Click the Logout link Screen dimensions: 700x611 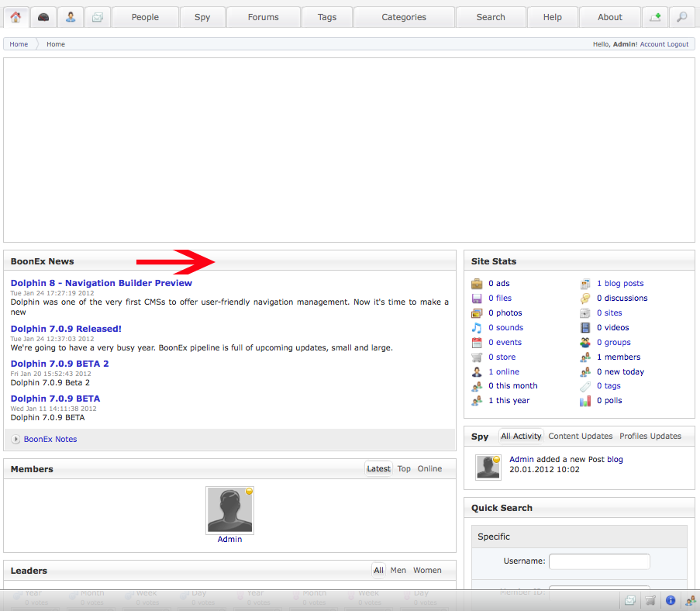(x=678, y=44)
